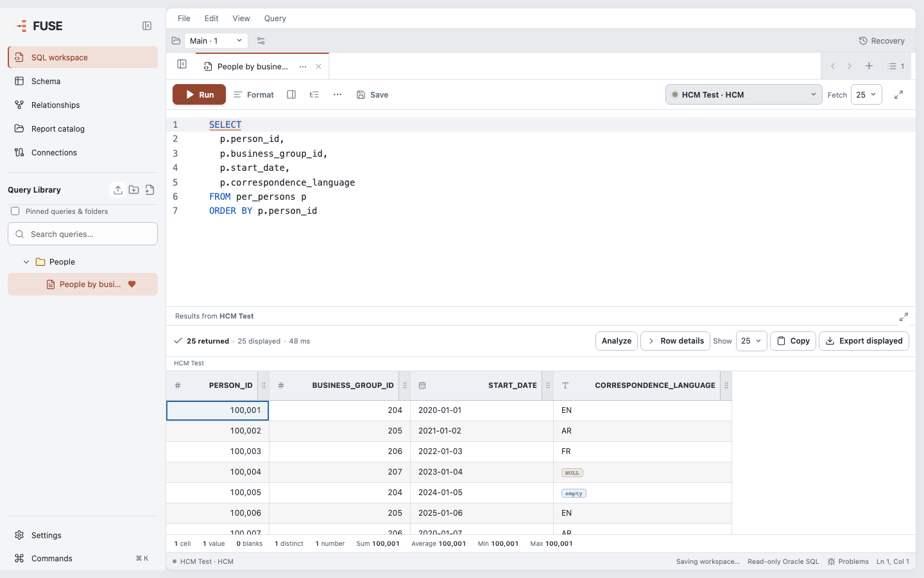This screenshot has height=578, width=924.
Task: Open the View menu
Action: (241, 18)
